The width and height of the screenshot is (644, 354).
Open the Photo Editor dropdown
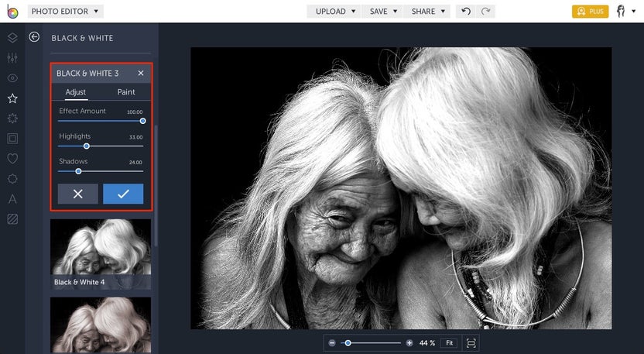(65, 12)
